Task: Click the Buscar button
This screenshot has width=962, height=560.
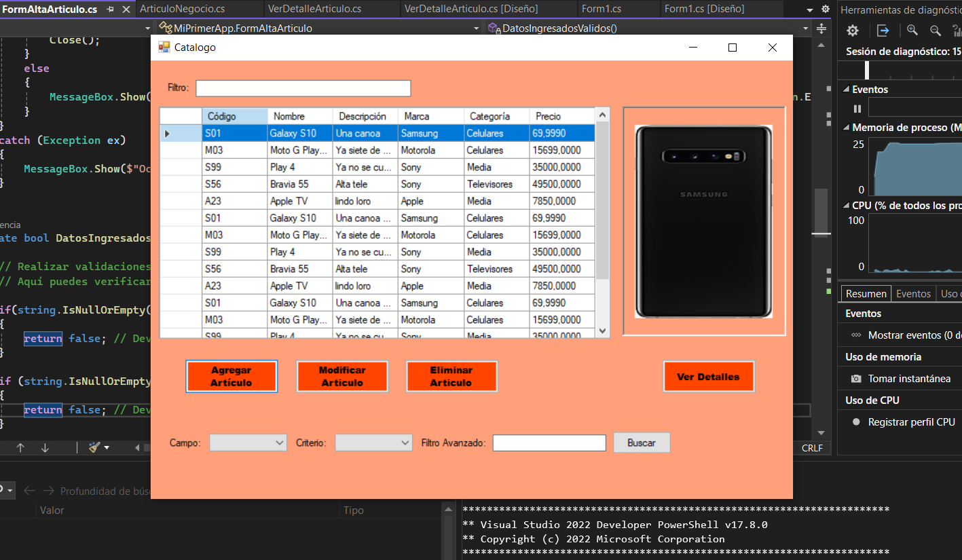Action: (642, 443)
